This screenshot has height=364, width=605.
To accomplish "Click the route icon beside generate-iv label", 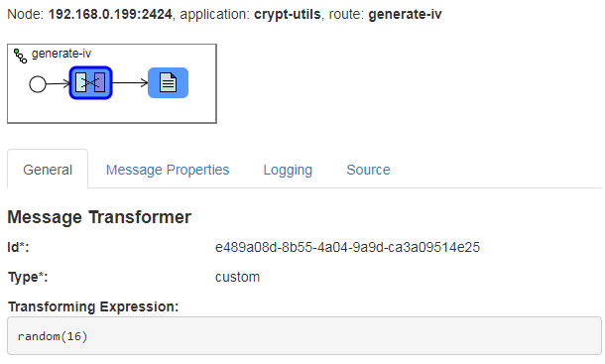I will click(20, 56).
